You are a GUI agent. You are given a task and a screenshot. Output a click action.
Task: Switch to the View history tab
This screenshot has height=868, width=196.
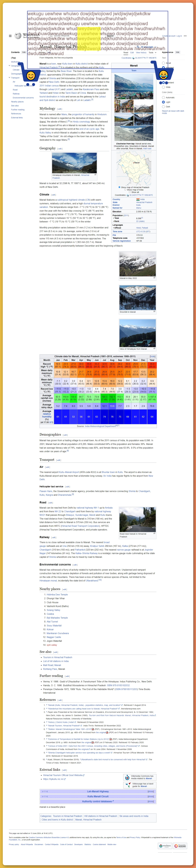(141, 53)
